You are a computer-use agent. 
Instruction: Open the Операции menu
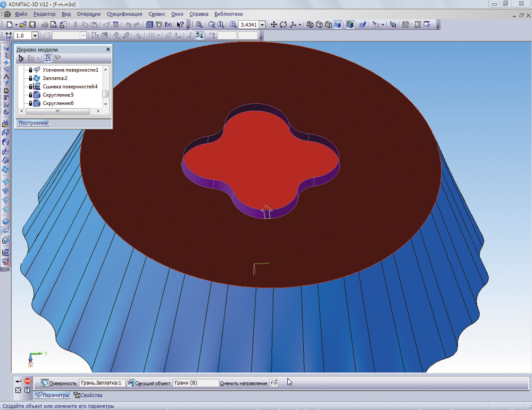click(x=89, y=14)
